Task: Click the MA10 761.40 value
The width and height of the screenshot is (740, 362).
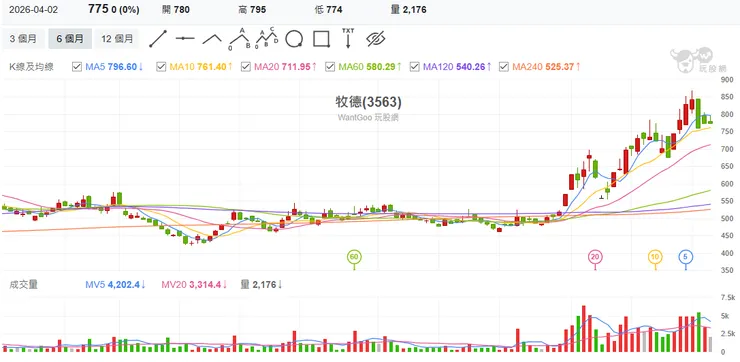Action: pyautogui.click(x=201, y=67)
